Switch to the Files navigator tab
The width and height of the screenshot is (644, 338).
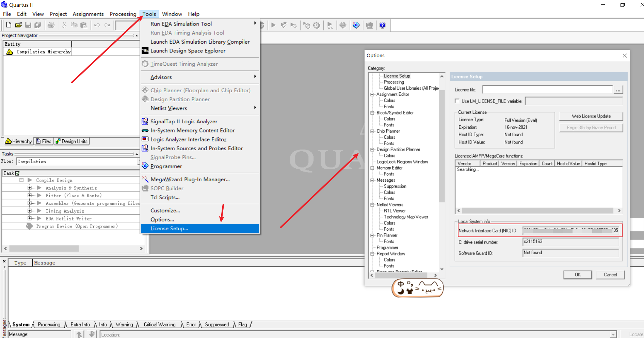(x=44, y=141)
